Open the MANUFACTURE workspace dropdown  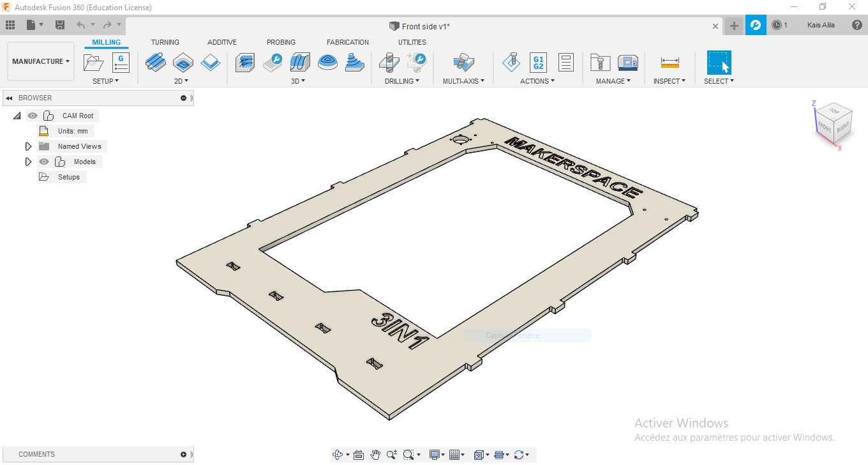(41, 61)
